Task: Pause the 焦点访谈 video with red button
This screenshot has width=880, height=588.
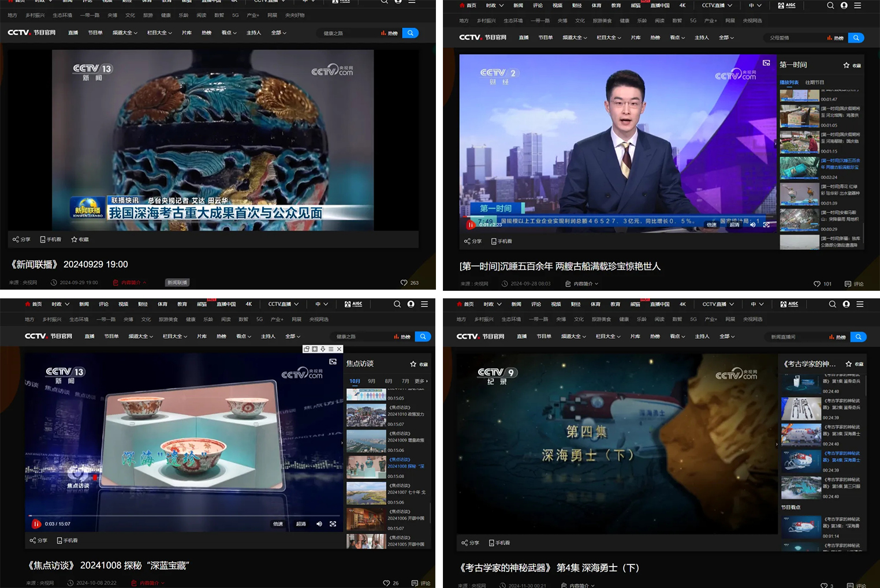Action: point(36,524)
